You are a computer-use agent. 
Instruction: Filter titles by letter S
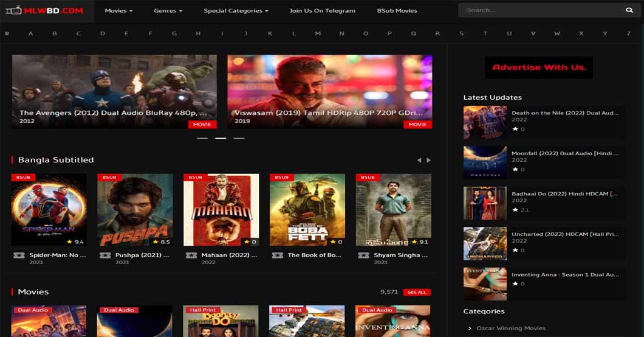click(461, 33)
